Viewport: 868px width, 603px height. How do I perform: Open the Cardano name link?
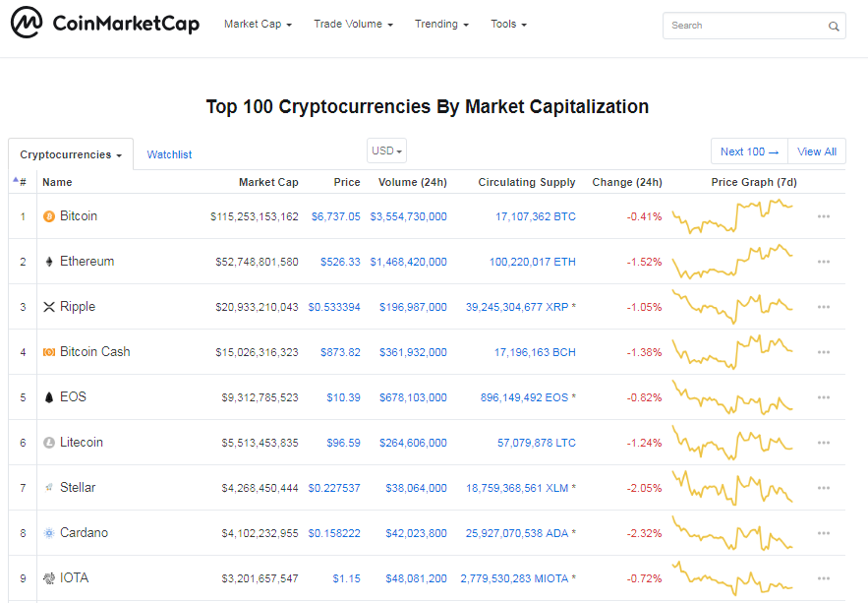(85, 533)
